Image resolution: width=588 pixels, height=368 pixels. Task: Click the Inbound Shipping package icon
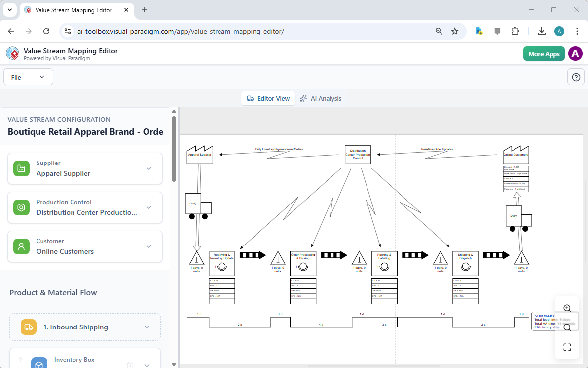coord(28,327)
